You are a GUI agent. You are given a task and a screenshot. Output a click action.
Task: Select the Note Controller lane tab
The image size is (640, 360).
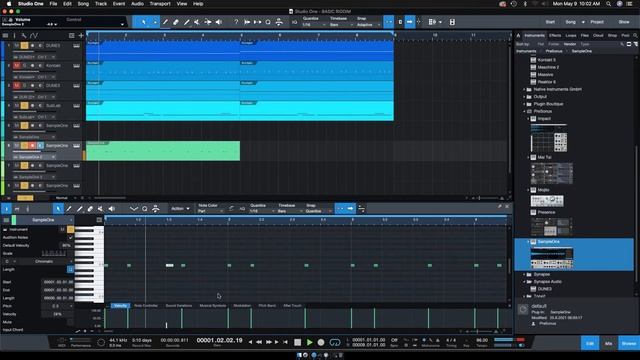[146, 305]
